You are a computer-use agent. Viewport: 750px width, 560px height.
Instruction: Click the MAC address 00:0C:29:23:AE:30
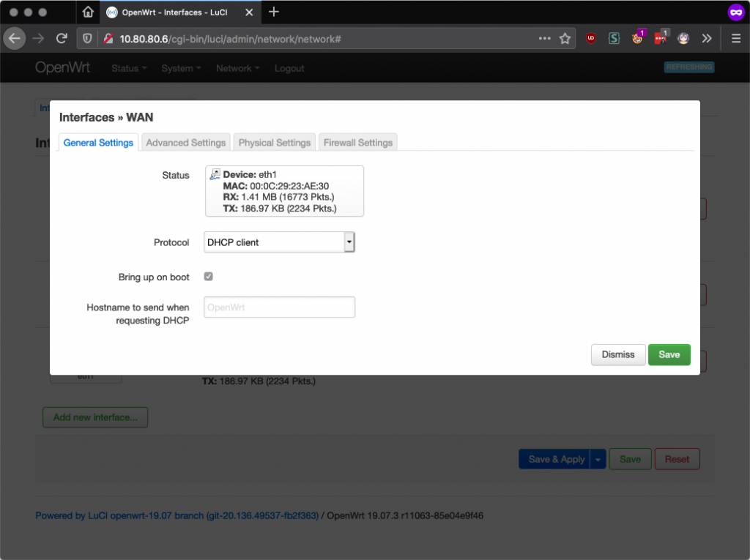coord(289,186)
